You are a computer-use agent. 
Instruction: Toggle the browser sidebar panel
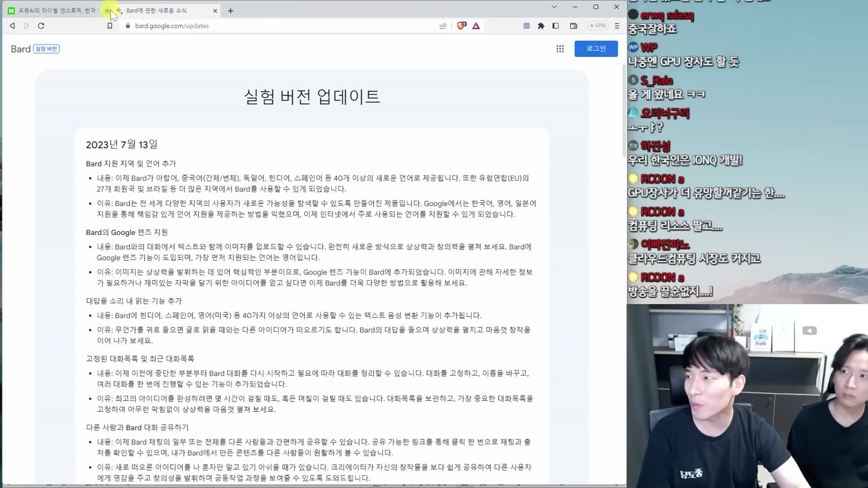point(555,26)
